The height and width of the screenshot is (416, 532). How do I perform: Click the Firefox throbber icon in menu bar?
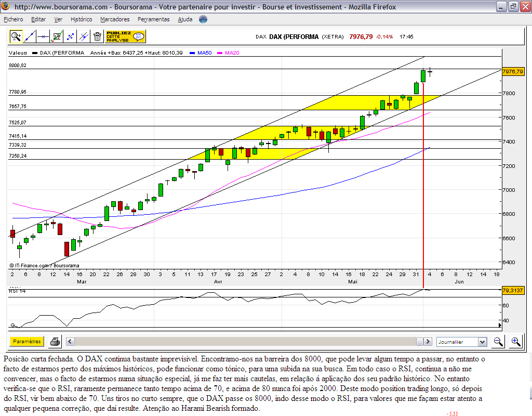click(x=203, y=19)
